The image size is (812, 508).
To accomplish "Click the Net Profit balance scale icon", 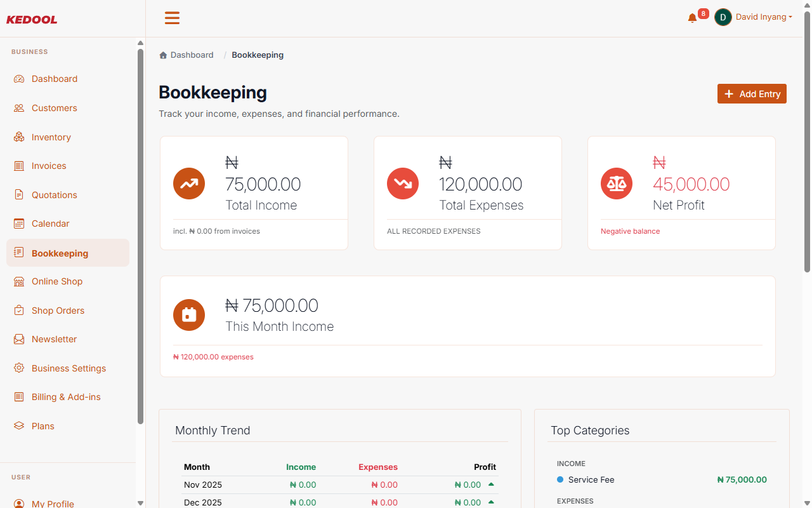I will click(617, 184).
